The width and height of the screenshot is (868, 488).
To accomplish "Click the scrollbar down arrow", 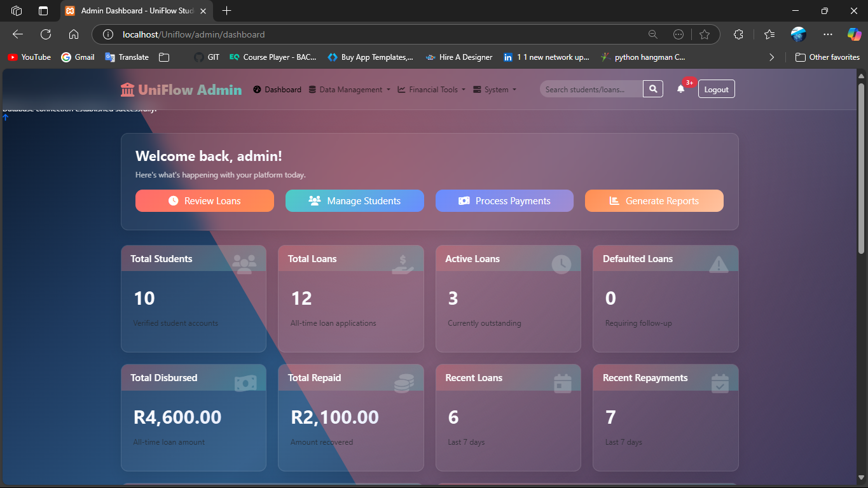I will [862, 478].
